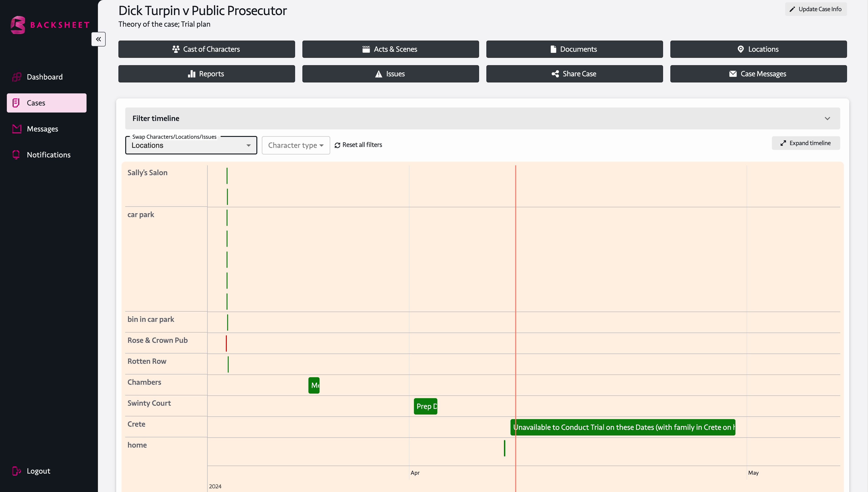Click Share Case share icon button
The width and height of the screenshot is (868, 492).
pos(574,74)
